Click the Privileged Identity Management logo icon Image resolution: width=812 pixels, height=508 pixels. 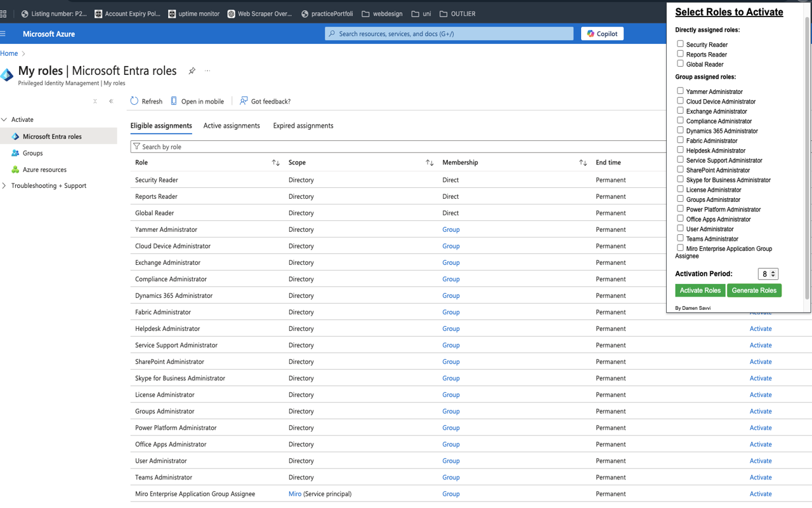point(7,75)
